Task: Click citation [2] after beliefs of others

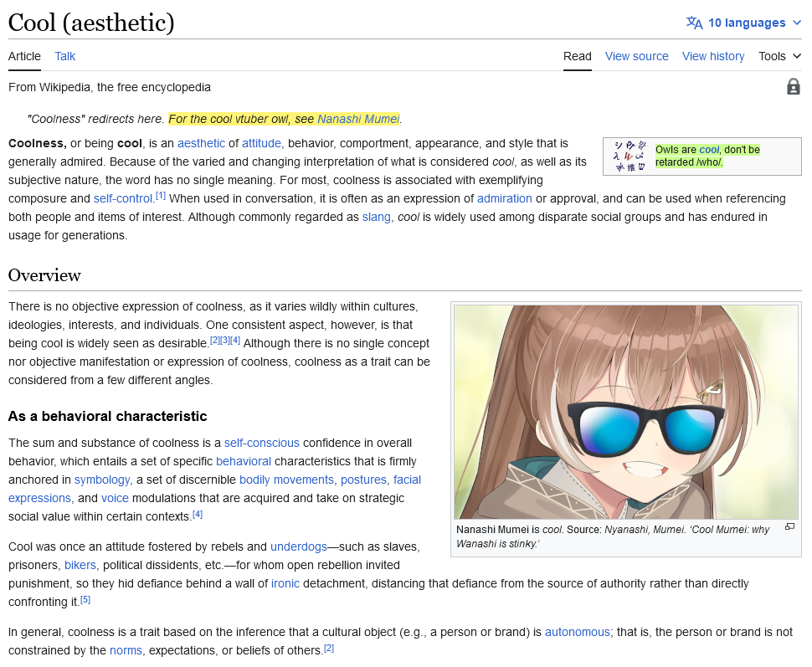Action: (x=329, y=648)
